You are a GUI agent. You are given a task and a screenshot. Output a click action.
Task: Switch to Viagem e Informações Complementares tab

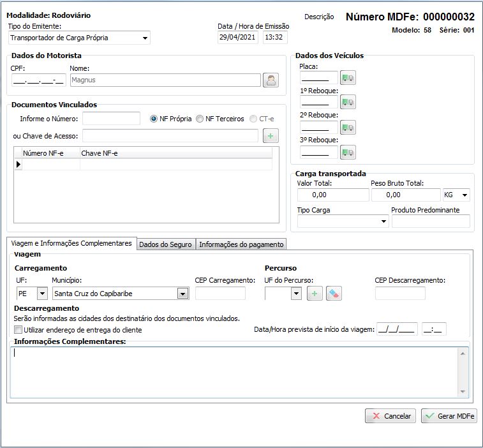(71, 243)
